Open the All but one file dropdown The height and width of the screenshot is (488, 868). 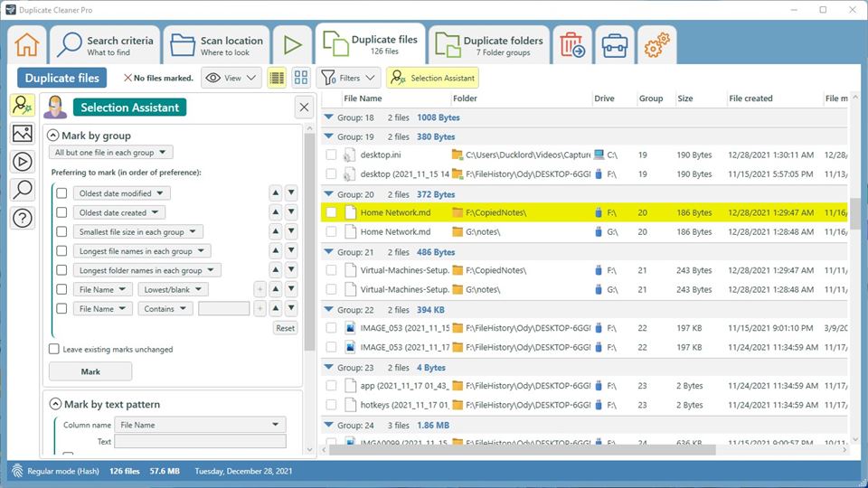[x=112, y=153]
